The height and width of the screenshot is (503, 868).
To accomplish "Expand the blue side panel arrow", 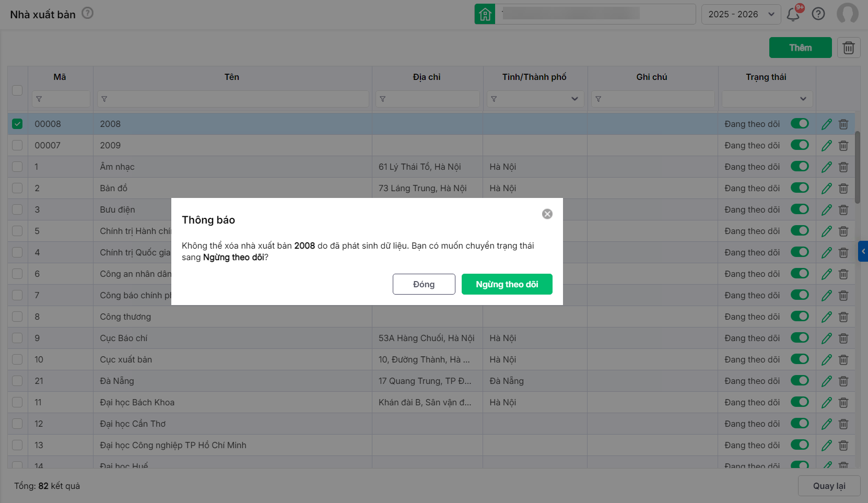I will (863, 251).
